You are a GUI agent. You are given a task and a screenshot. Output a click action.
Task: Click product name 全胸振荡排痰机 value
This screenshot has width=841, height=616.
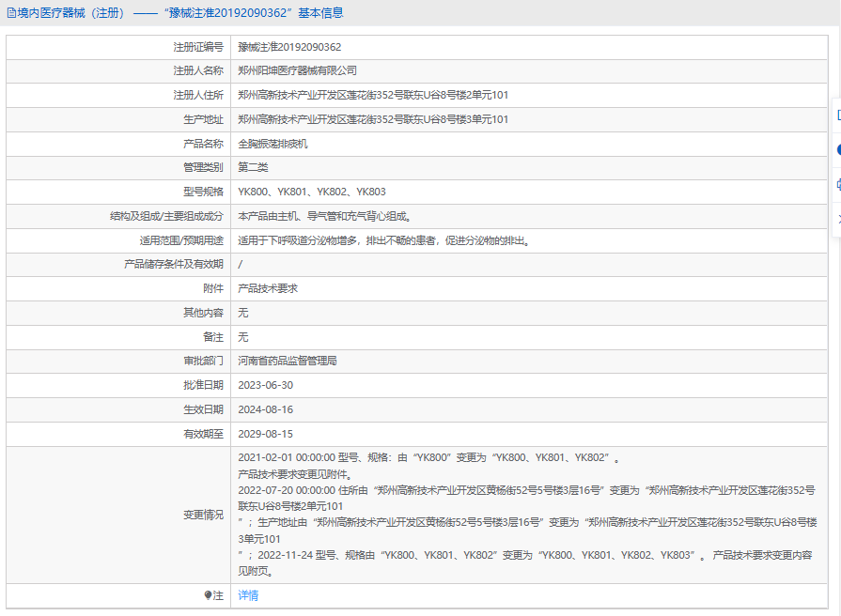tap(273, 144)
